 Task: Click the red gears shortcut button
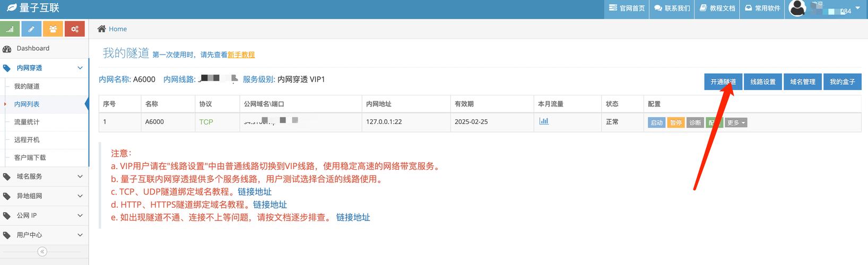coord(75,29)
